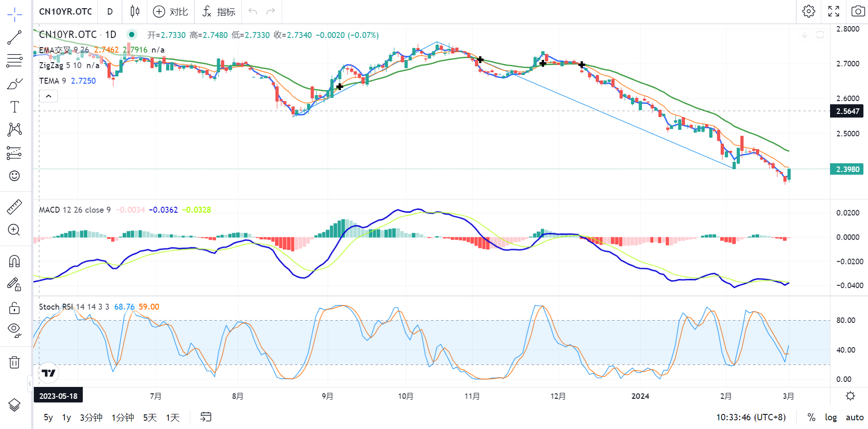Collapse the indicator legend with chevron
This screenshot has width=868, height=429.
pos(48,96)
